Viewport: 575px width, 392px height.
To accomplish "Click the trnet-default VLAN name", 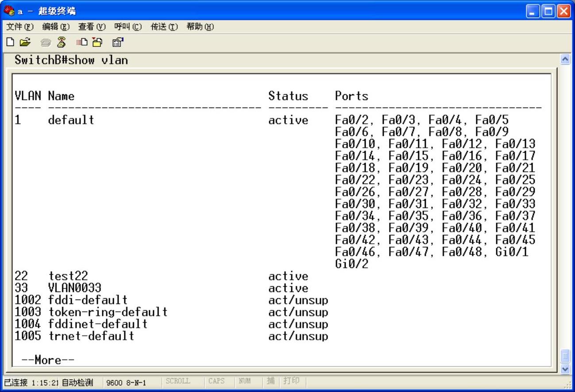I will tap(91, 336).
